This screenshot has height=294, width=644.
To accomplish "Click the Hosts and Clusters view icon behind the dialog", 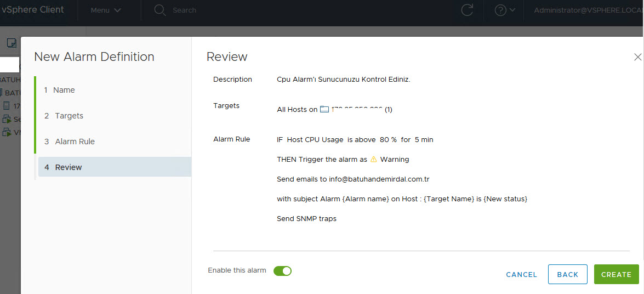I will pos(12,43).
